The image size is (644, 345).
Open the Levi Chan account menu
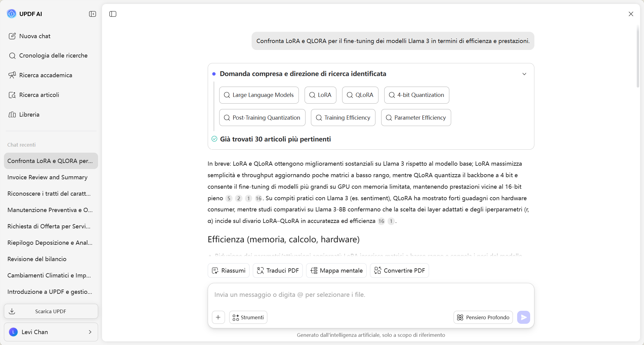(x=51, y=332)
